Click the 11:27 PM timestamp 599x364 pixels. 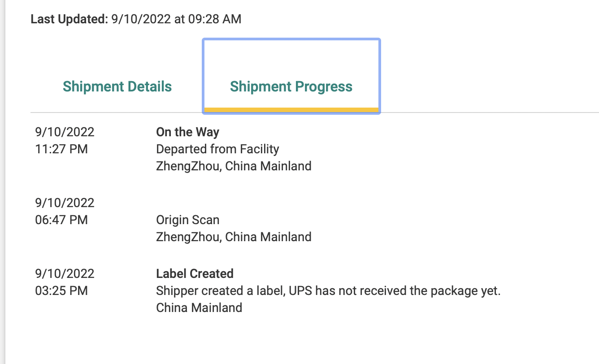coord(61,149)
